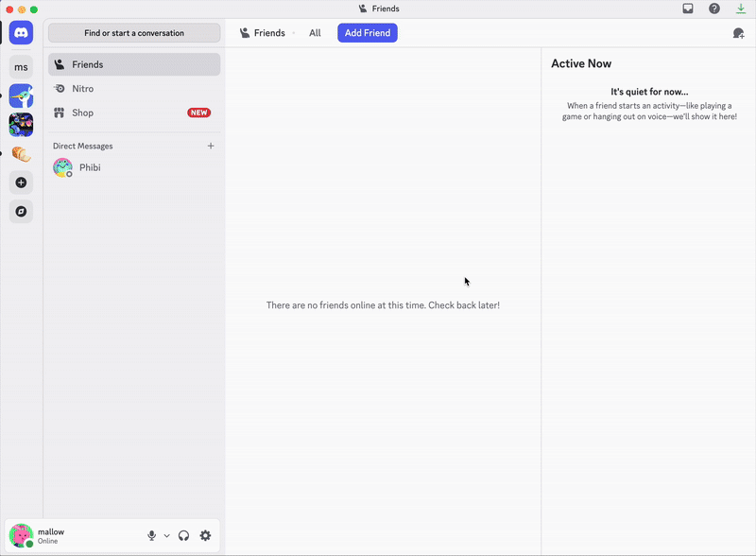Click the Add a Server plus icon
The image size is (756, 556).
(x=21, y=182)
